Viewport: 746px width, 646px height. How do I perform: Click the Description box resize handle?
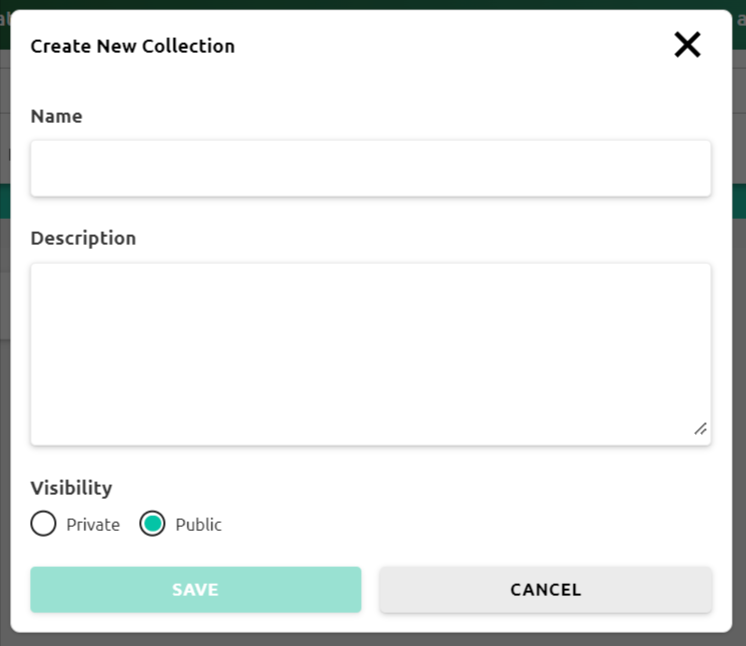(700, 429)
